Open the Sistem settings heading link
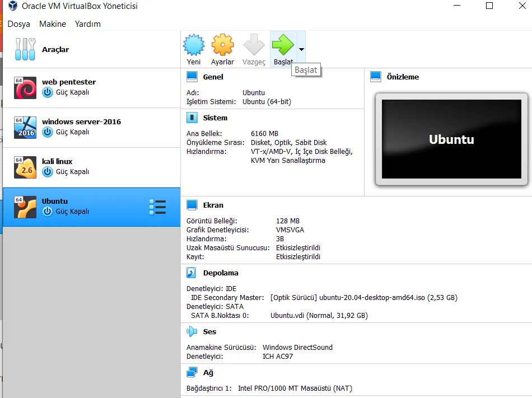Screen dimensions: 532x398 coord(215,118)
